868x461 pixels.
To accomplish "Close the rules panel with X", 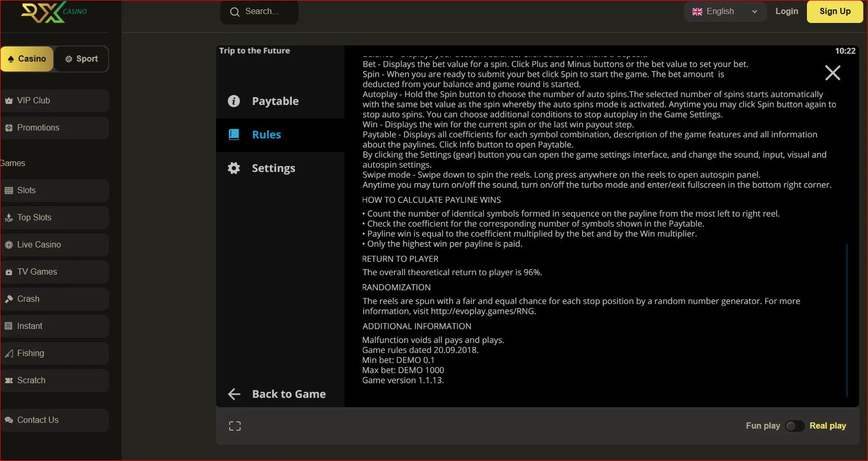I will (833, 73).
